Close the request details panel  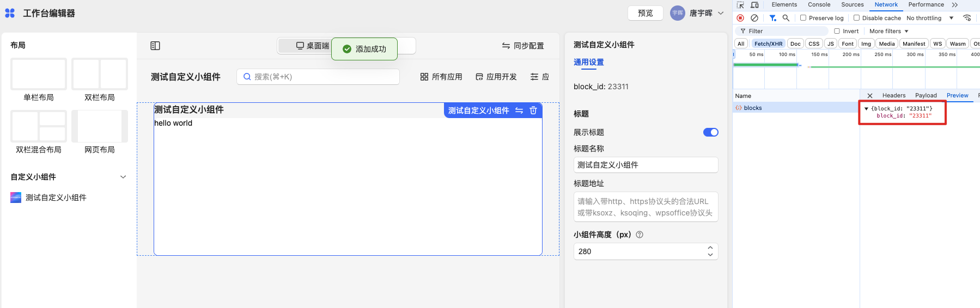pyautogui.click(x=870, y=96)
